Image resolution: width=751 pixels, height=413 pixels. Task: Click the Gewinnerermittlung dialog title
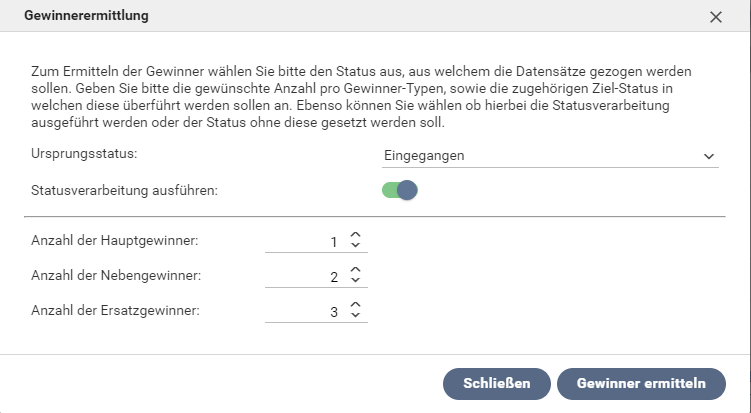click(88, 17)
